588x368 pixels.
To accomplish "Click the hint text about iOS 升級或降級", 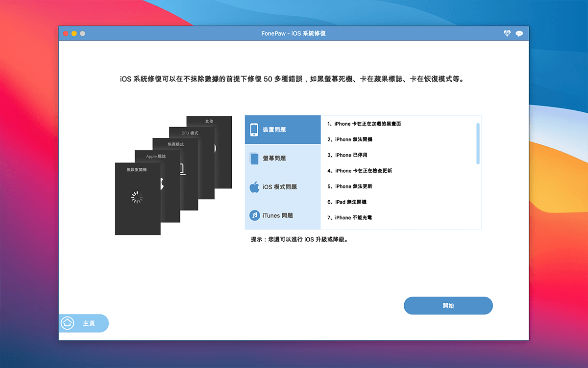I will tap(299, 240).
